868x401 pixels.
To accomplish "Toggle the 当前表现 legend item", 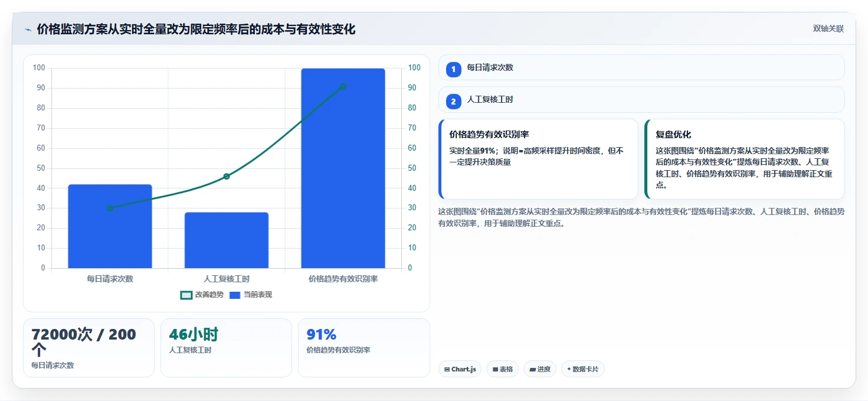I will [250, 295].
